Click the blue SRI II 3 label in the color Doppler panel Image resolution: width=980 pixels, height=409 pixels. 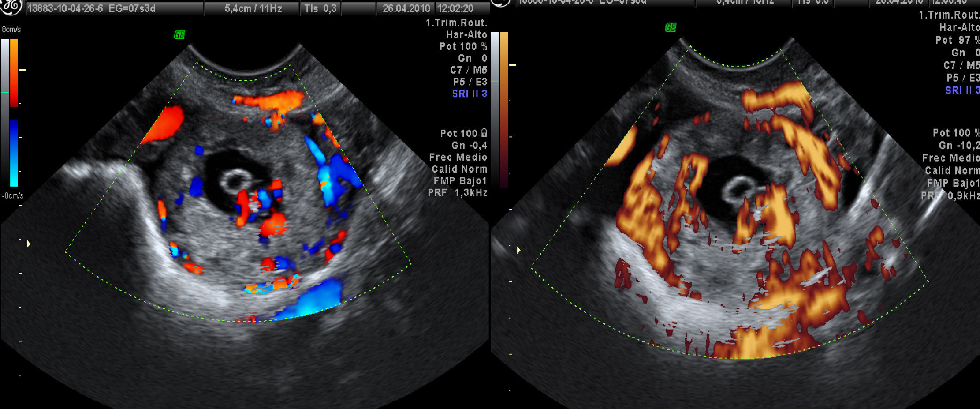click(x=469, y=94)
